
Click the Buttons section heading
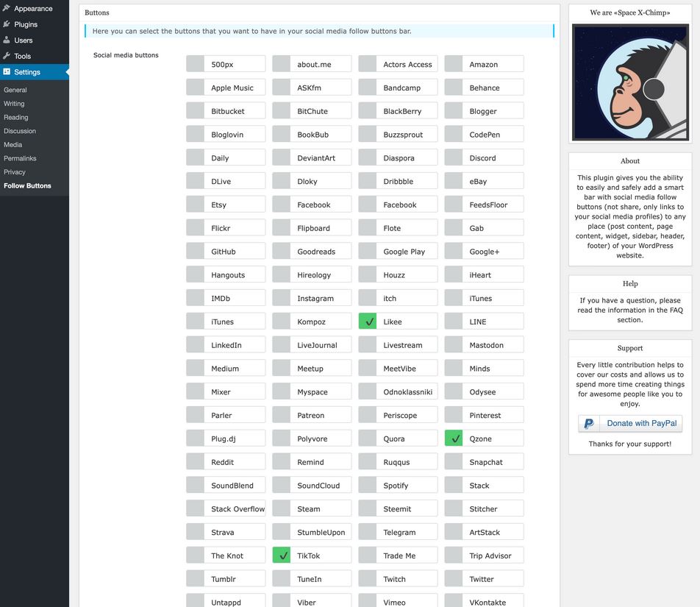[97, 13]
